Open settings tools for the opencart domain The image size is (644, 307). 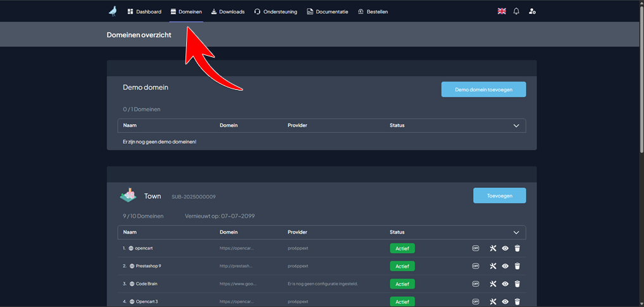click(493, 248)
